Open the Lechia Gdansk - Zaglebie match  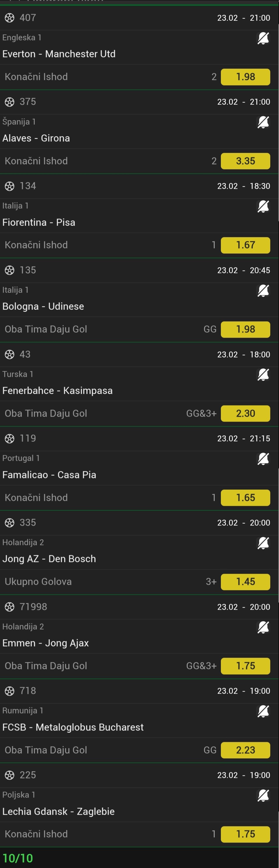(x=58, y=812)
